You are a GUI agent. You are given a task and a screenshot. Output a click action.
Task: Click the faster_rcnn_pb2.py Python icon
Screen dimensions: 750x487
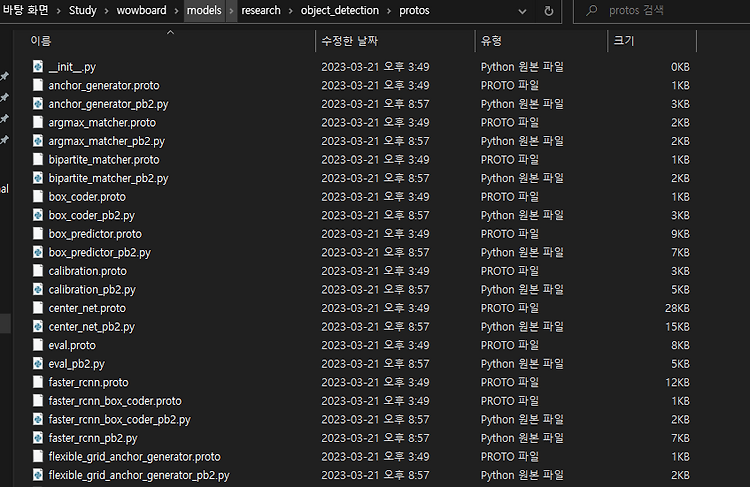[38, 438]
